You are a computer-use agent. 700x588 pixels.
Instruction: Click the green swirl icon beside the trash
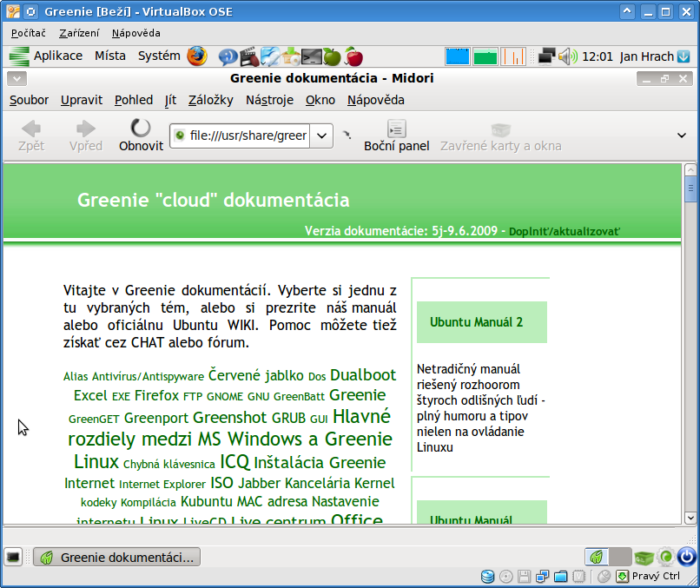(x=665, y=557)
